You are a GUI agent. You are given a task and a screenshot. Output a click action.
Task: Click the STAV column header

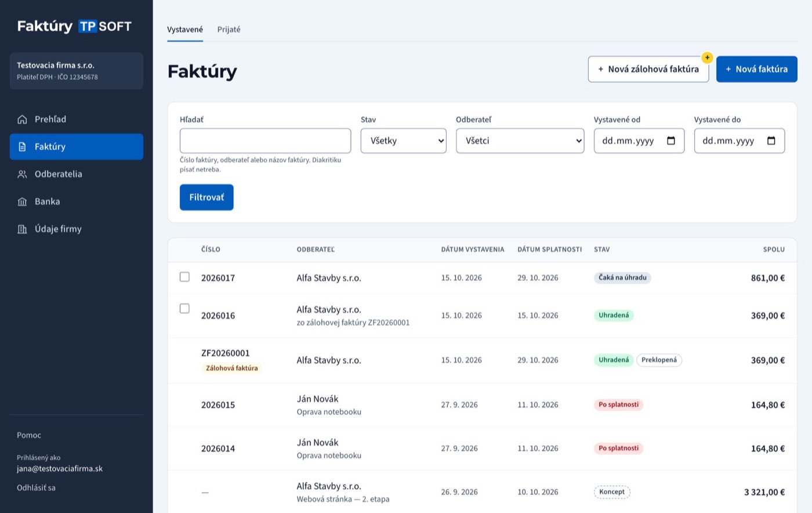(x=601, y=250)
